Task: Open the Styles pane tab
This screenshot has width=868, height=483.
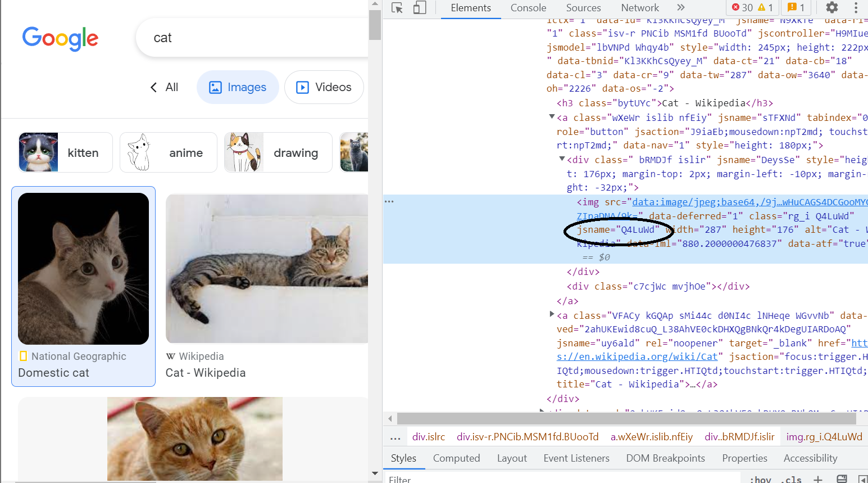Action: point(403,458)
